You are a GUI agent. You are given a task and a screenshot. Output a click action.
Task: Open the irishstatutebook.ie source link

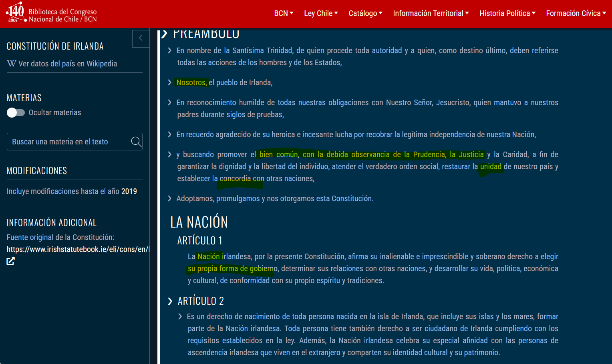(78, 249)
